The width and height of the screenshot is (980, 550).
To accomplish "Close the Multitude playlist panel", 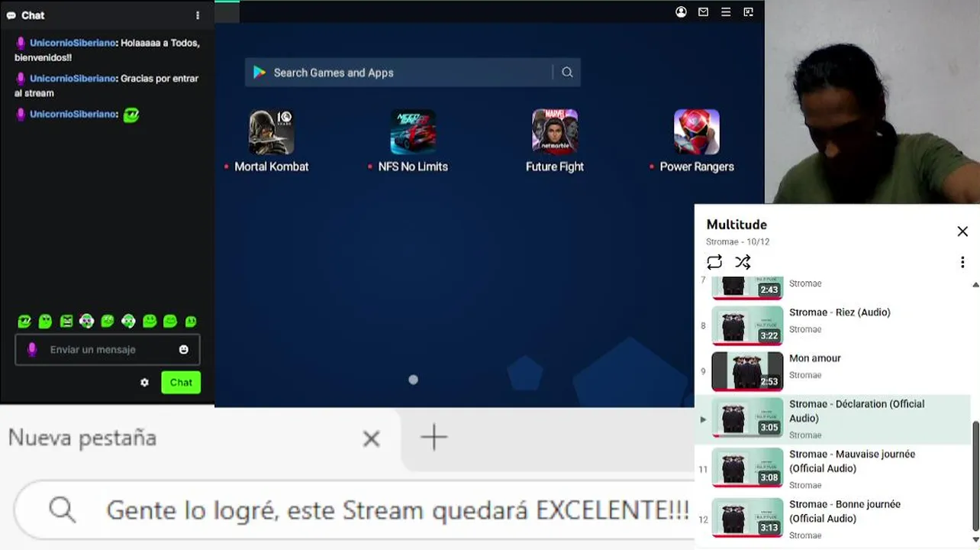I will [962, 231].
